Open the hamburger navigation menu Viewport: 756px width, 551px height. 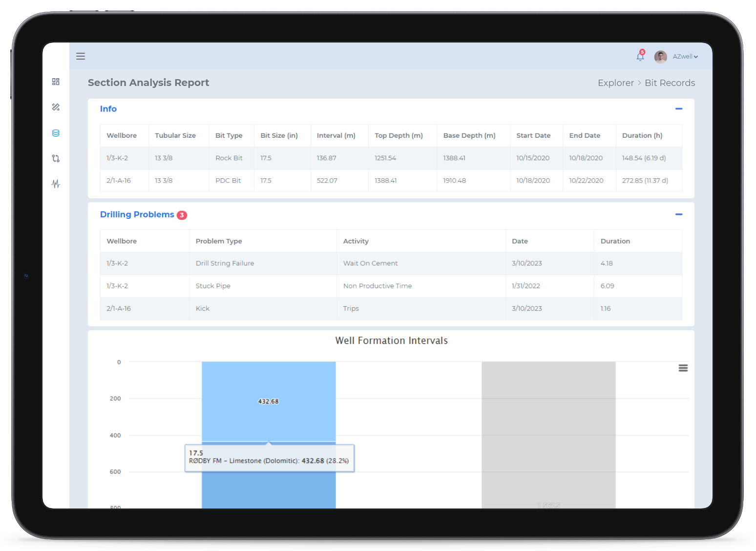click(81, 56)
